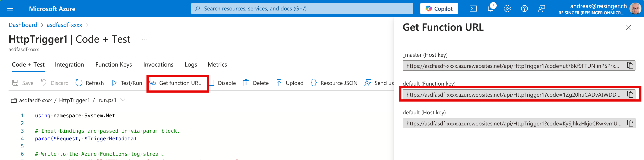Click Get function URL
Screen dimensions: 644x160
(x=175, y=83)
